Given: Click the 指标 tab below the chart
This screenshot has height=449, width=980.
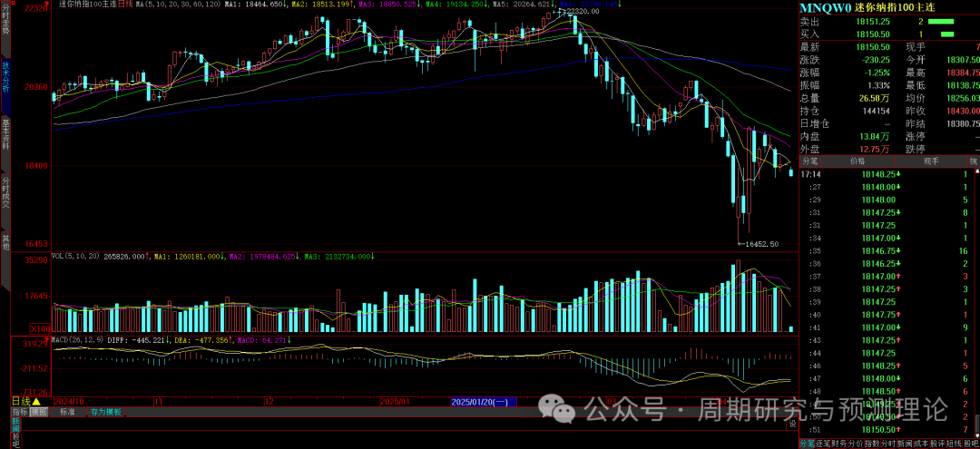Looking at the screenshot, I should pyautogui.click(x=19, y=412).
